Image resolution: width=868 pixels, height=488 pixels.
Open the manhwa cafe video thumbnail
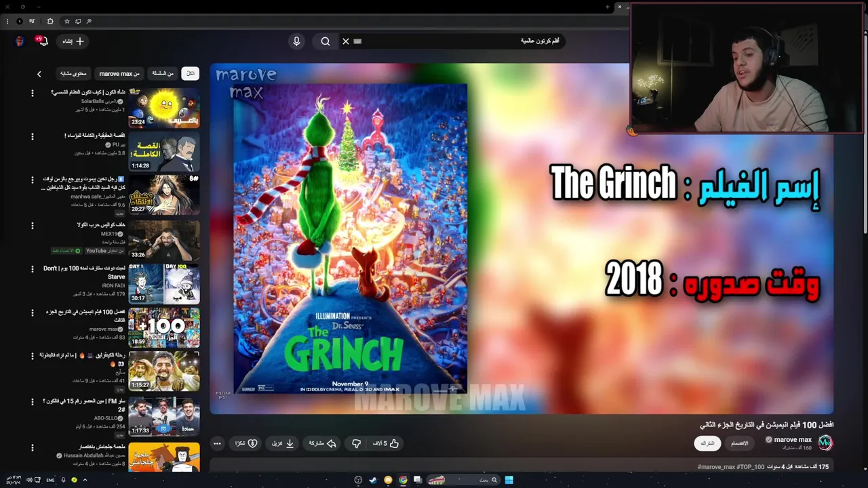[x=164, y=195]
